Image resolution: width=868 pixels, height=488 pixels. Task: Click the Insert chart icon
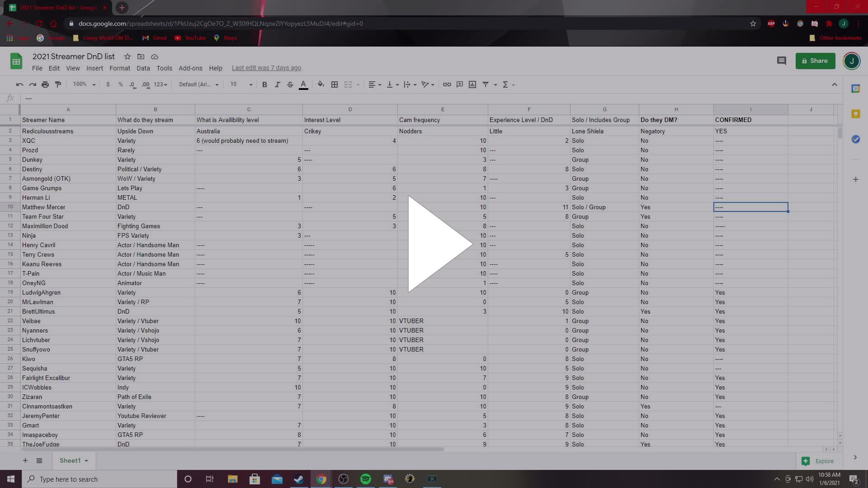[472, 84]
